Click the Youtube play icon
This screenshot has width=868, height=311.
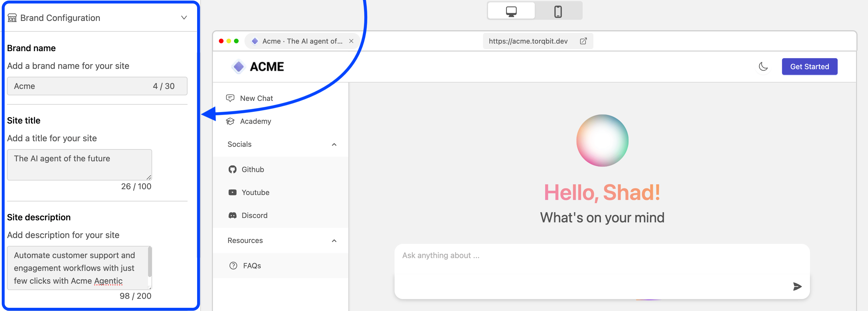tap(233, 192)
